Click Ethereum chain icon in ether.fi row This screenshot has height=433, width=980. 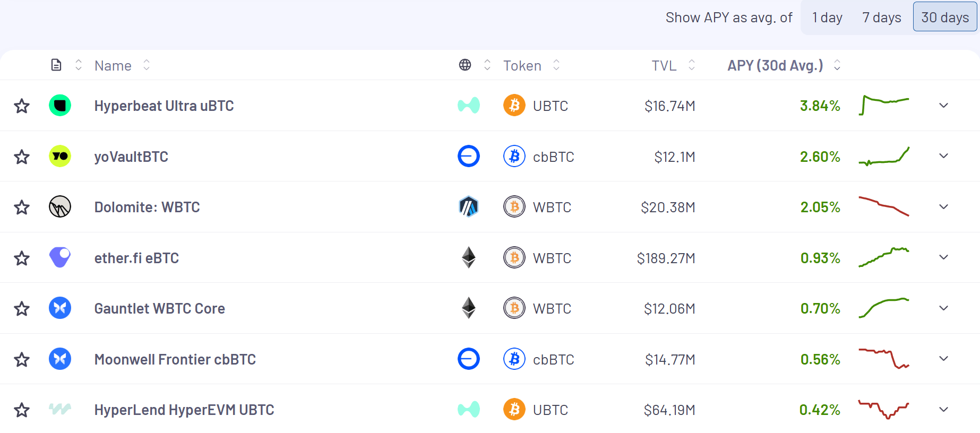pos(469,257)
